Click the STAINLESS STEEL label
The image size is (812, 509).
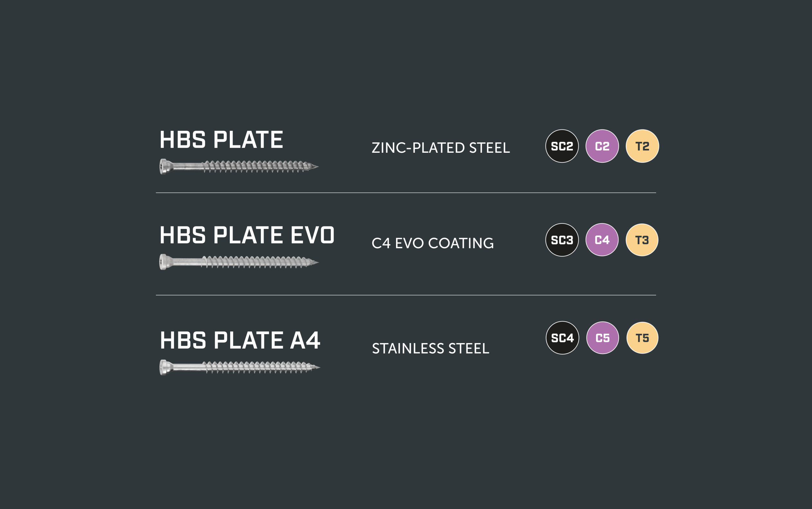coord(430,349)
